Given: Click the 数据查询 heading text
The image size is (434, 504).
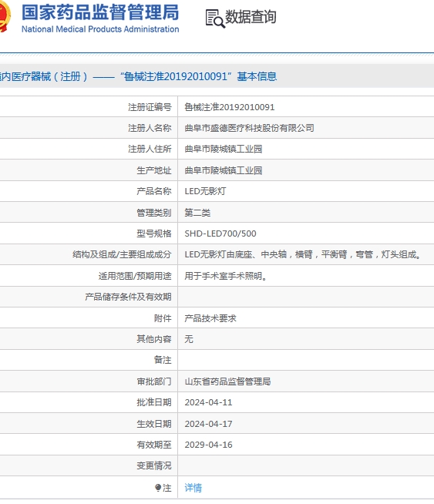Looking at the screenshot, I should (251, 17).
